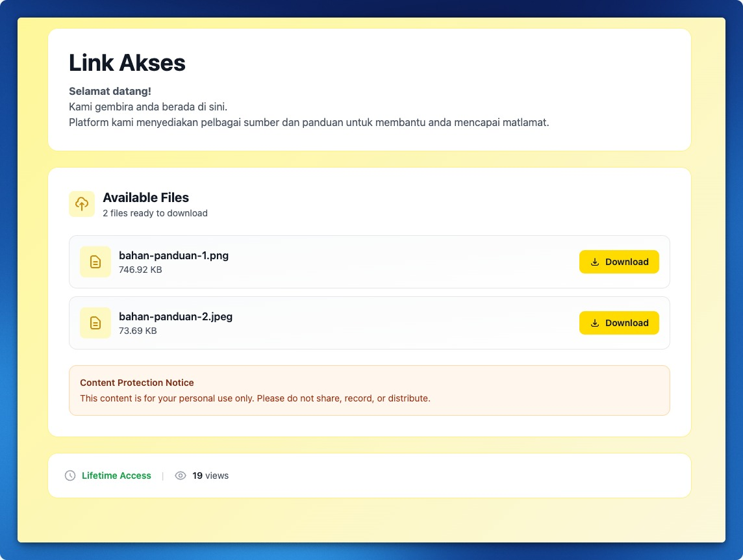743x560 pixels.
Task: Select the bahan-panduan-1.png file name
Action: pos(173,255)
